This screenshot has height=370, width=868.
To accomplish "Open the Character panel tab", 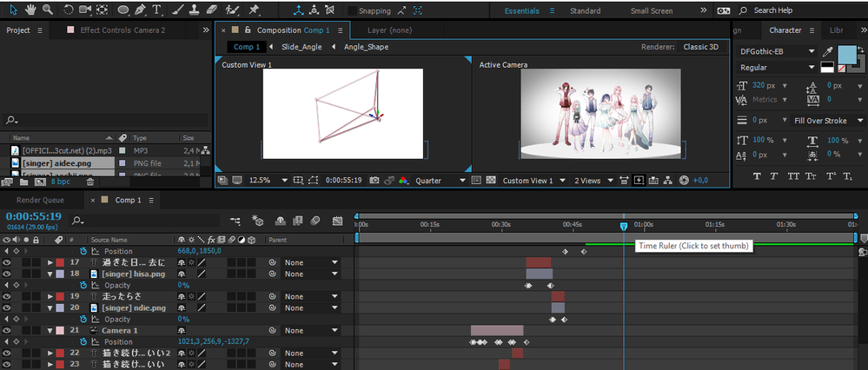I will point(785,30).
